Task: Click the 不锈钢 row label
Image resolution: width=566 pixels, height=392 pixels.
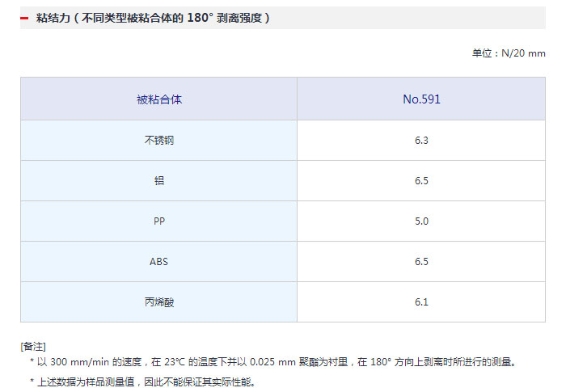Action: [159, 140]
